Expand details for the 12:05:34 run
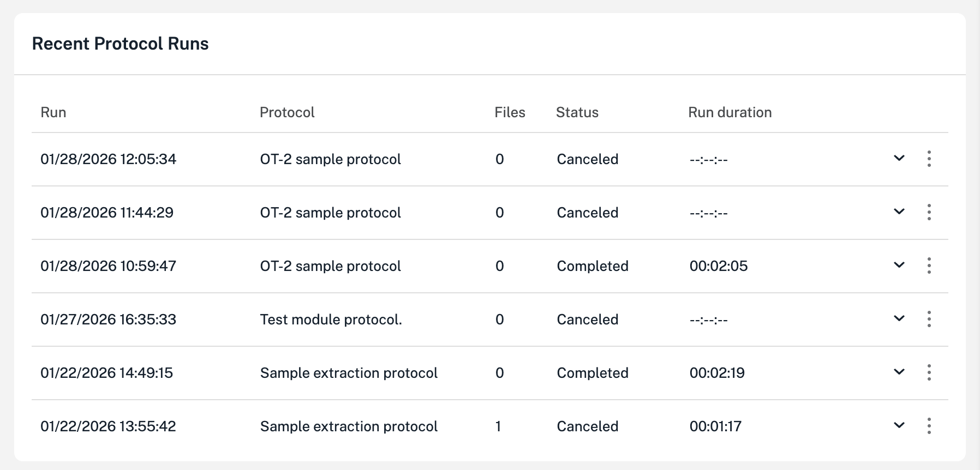 pyautogui.click(x=898, y=159)
